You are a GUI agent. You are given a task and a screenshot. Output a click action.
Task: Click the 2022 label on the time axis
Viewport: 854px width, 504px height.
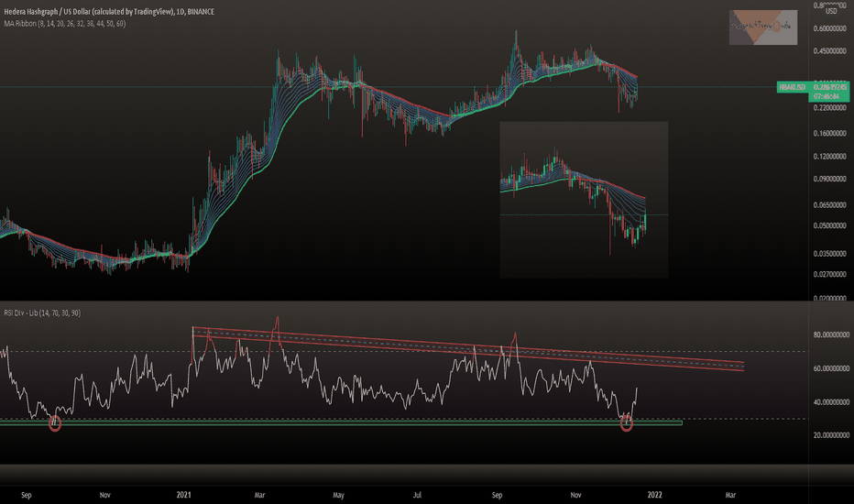coord(654,495)
